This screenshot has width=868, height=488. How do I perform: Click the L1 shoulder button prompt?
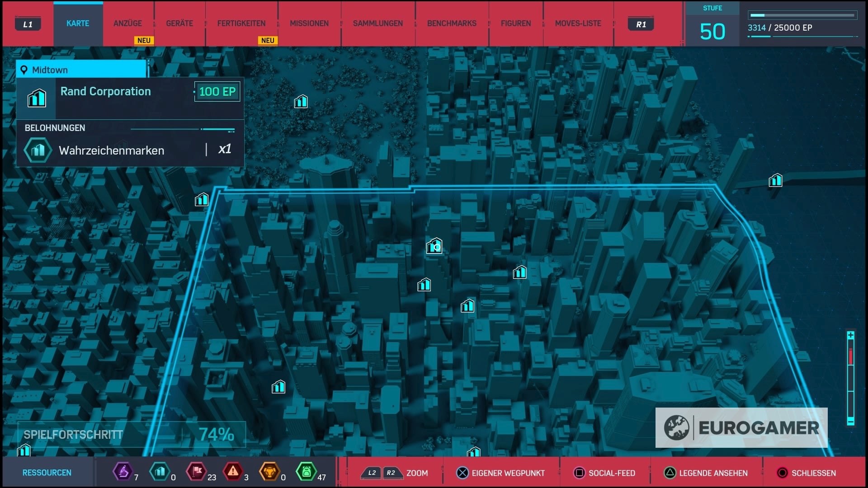pyautogui.click(x=28, y=24)
